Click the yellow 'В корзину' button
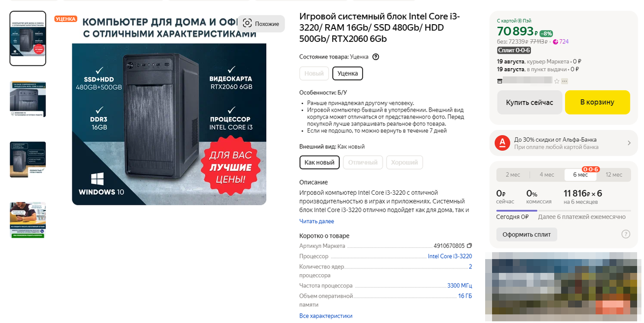Screen dimensions: 644x323 [597, 102]
